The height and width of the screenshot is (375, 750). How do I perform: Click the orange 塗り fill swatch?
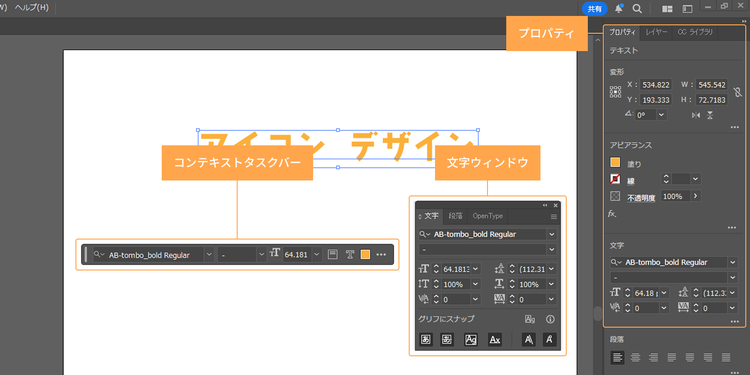pyautogui.click(x=615, y=163)
